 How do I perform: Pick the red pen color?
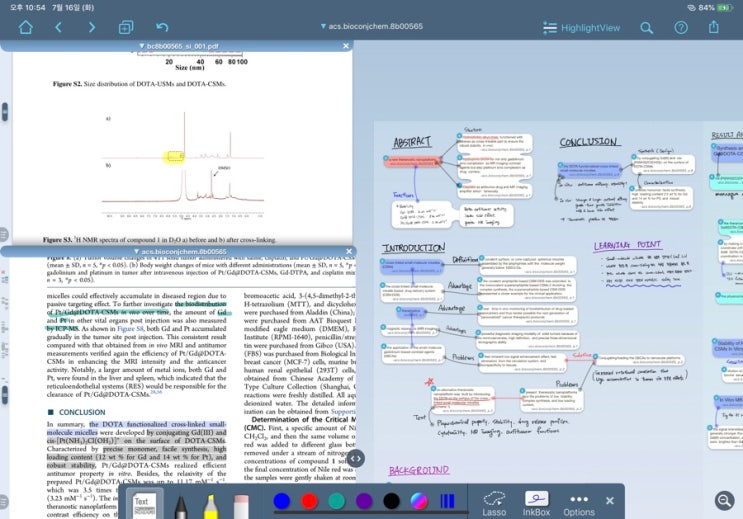coord(309,501)
